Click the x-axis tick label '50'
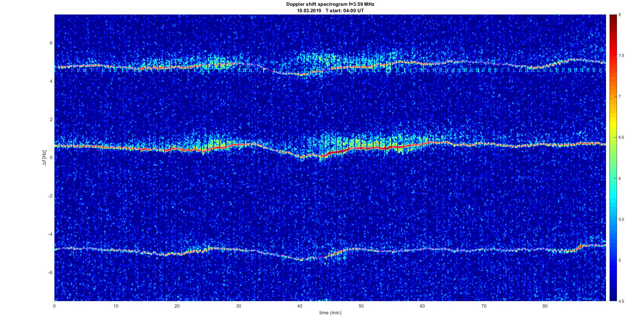The height and width of the screenshot is (323, 644). (361, 306)
